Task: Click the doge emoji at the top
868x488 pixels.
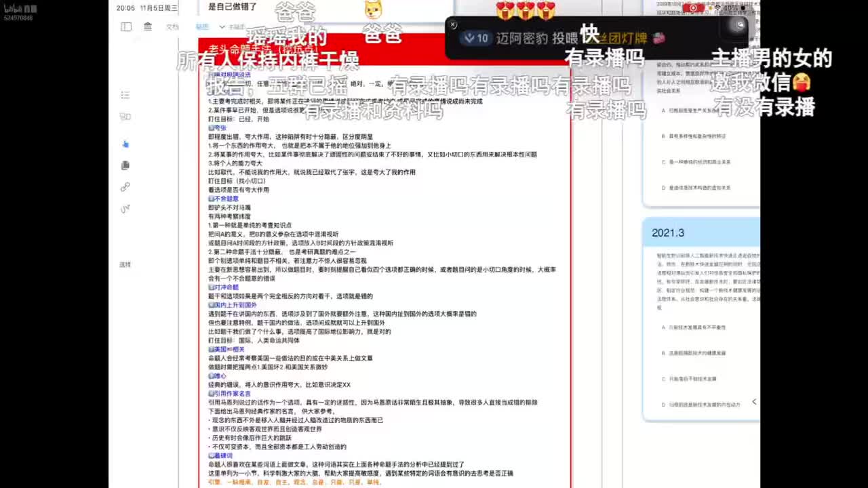Action: pyautogui.click(x=373, y=9)
